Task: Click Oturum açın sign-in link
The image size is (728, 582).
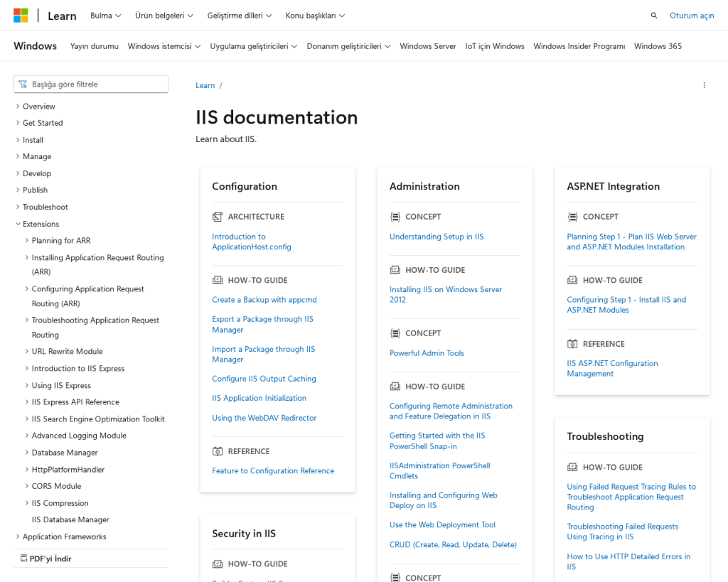Action: click(692, 16)
